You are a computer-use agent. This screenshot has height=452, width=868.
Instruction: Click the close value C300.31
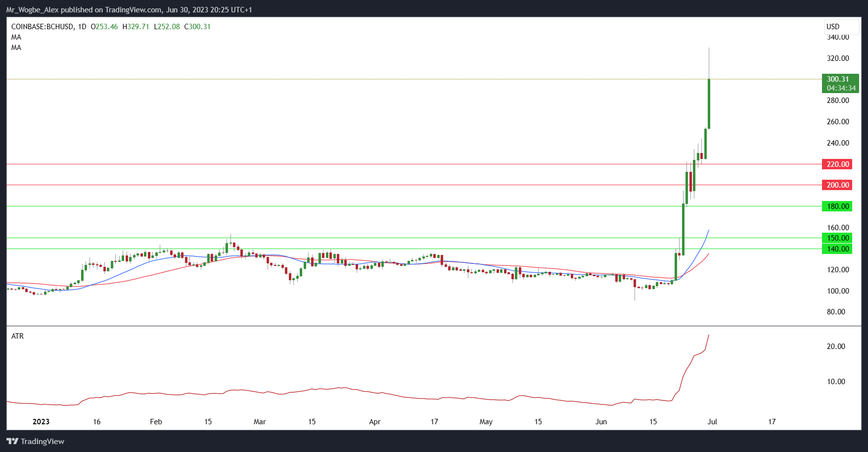[197, 27]
